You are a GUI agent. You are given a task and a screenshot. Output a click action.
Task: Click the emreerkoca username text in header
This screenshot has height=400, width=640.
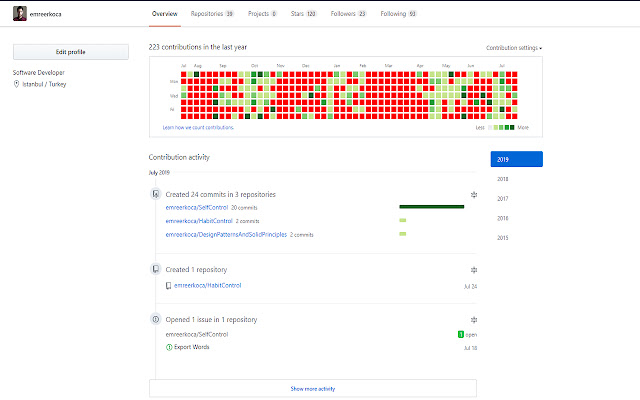pos(45,14)
